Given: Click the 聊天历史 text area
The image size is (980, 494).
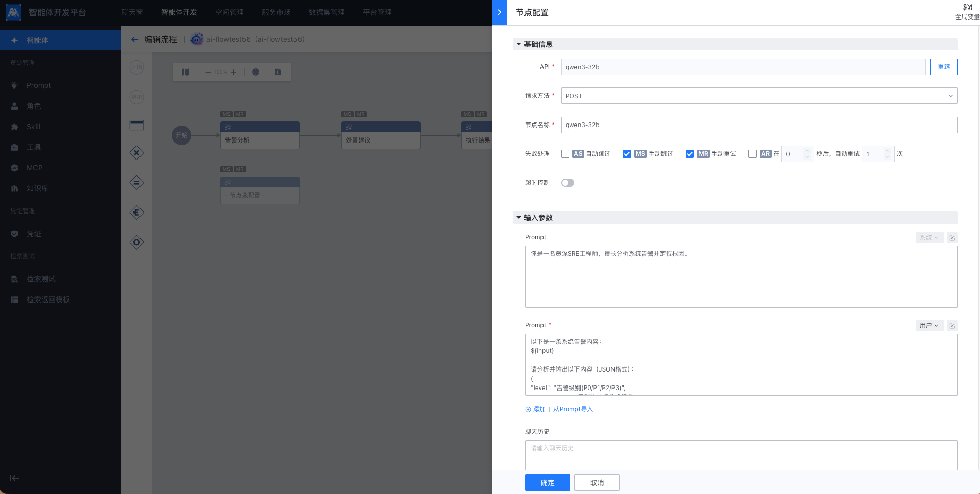Looking at the screenshot, I should (x=741, y=455).
